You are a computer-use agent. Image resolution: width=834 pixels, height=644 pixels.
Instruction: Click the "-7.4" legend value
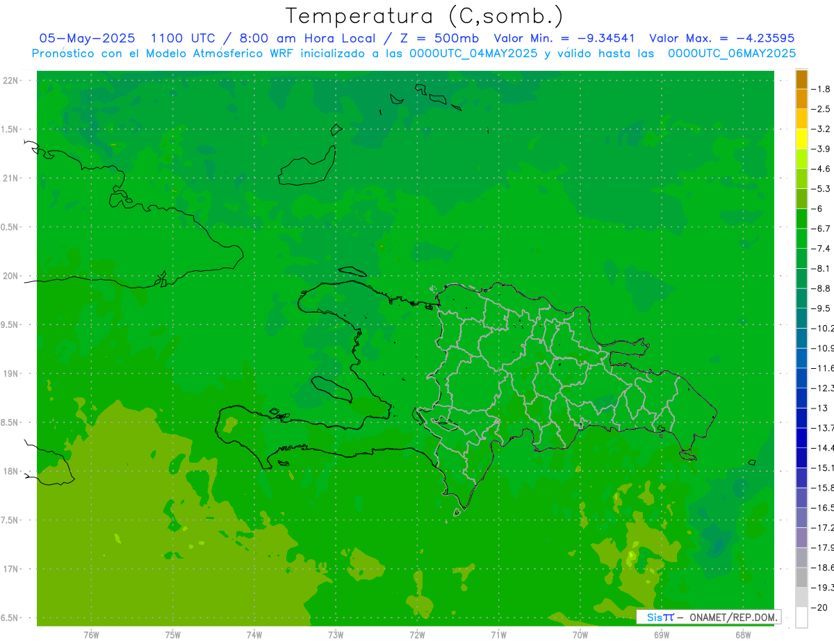click(x=821, y=249)
